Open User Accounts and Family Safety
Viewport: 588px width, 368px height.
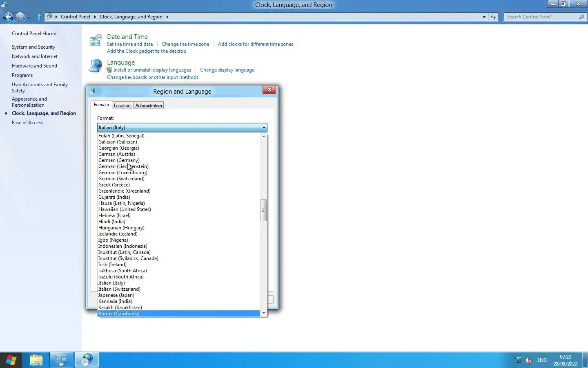click(40, 88)
